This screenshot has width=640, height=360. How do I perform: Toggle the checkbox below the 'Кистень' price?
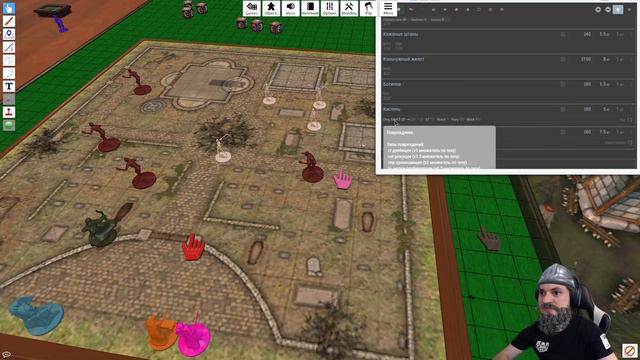(x=630, y=120)
